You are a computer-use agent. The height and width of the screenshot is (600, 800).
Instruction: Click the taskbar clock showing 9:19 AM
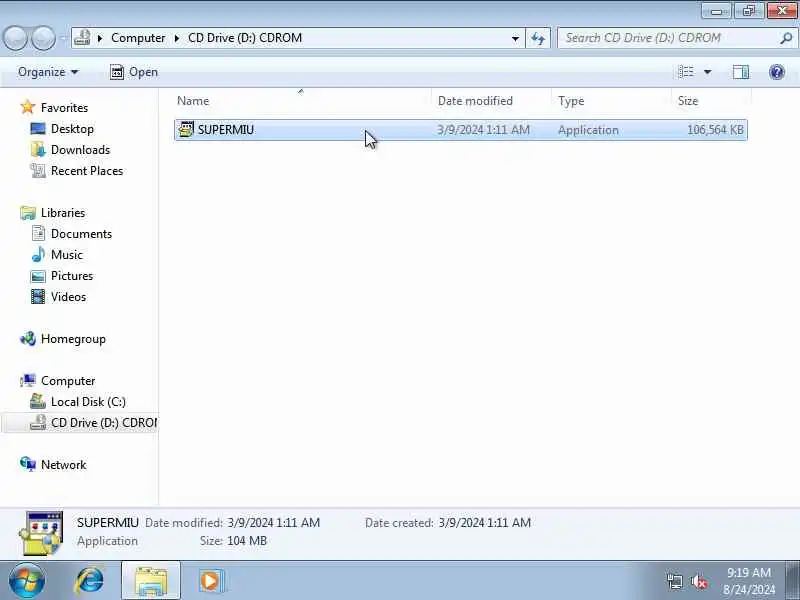[x=748, y=581]
